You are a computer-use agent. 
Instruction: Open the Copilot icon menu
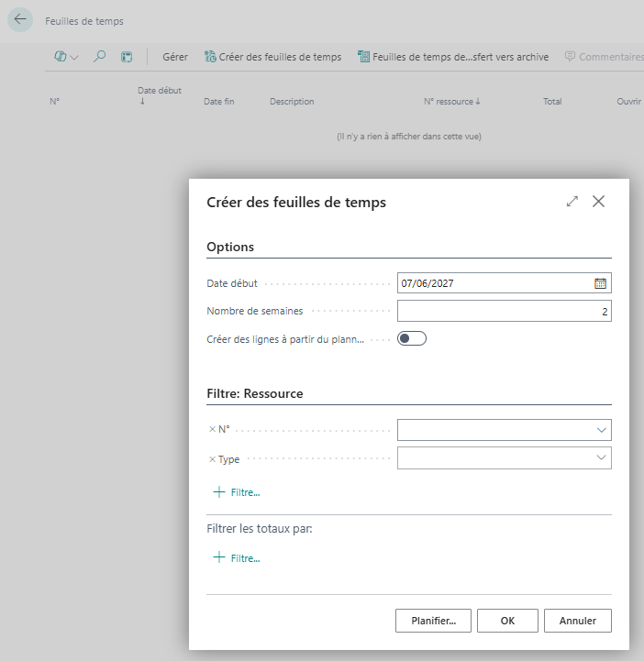pos(66,57)
